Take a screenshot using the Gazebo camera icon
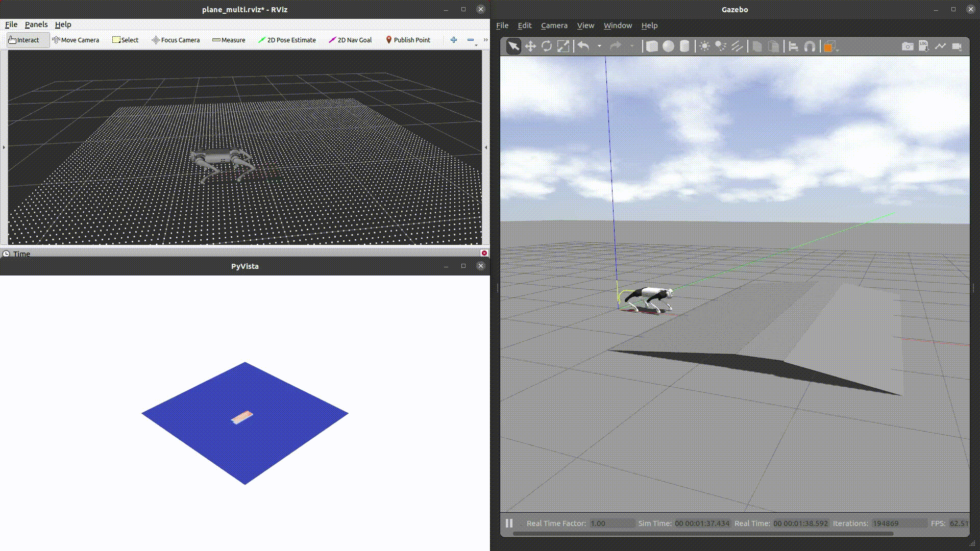980x551 pixels. (908, 46)
